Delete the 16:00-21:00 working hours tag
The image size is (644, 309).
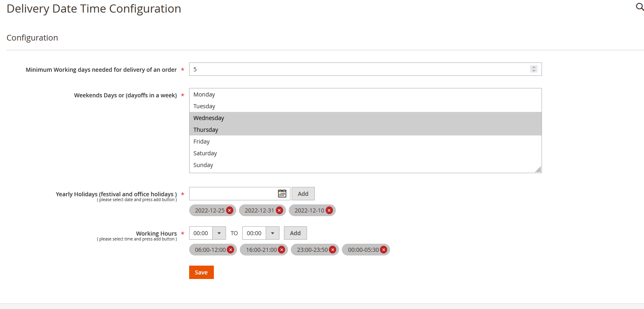281,250
